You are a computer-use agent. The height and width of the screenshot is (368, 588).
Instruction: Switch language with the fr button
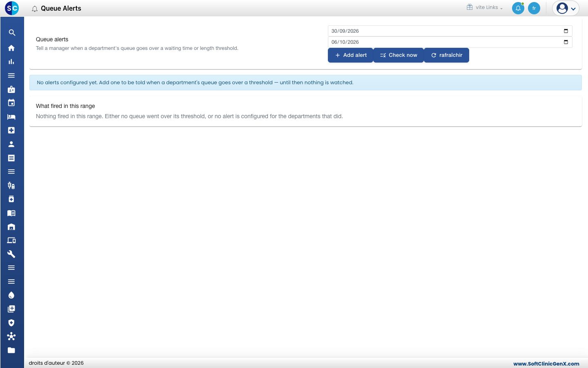click(x=534, y=8)
